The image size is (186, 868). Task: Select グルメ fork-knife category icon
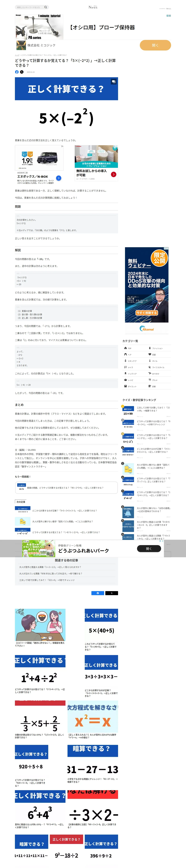pos(150,380)
